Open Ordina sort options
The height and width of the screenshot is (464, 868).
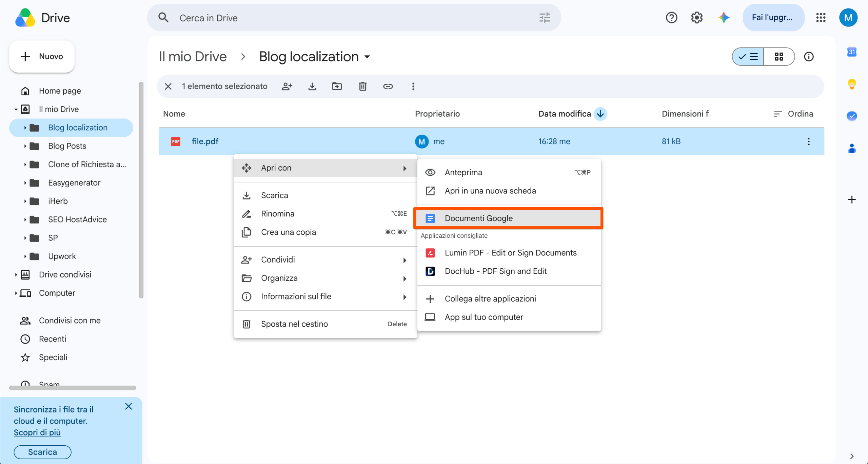coord(793,114)
